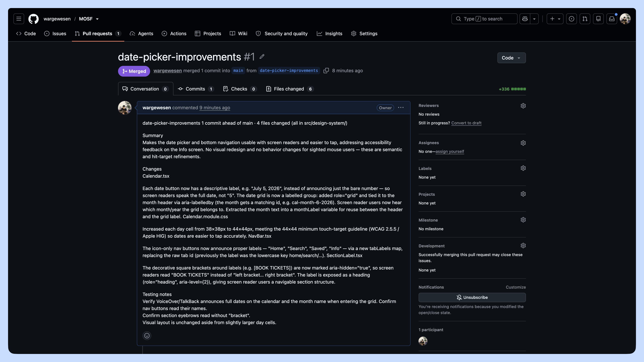This screenshot has height=362, width=644.
Task: Click the Owner badge on the comment
Action: pos(385,108)
